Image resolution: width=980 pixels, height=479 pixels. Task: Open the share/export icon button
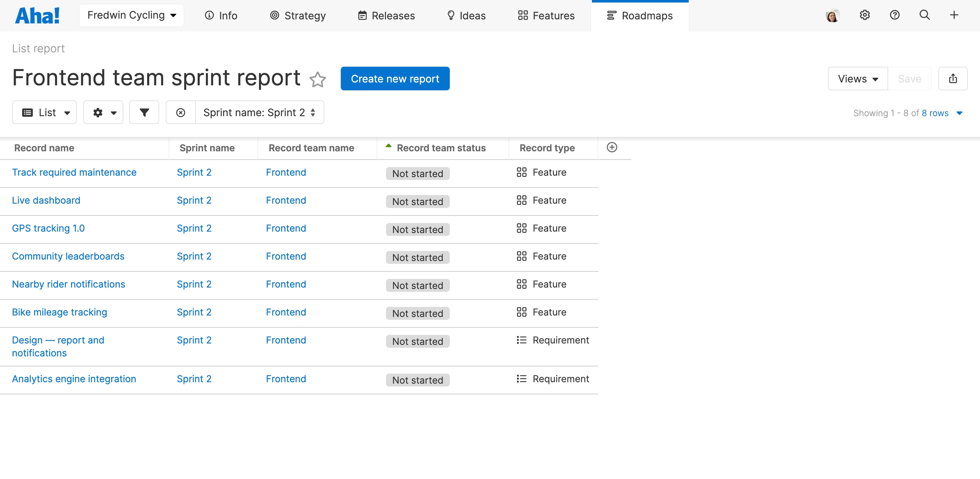[x=952, y=79]
